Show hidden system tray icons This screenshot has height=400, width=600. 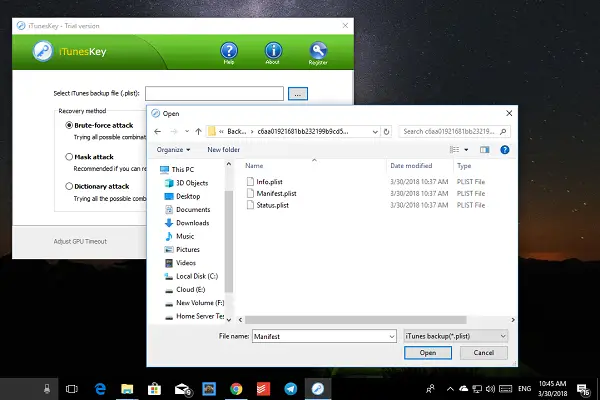click(x=450, y=389)
